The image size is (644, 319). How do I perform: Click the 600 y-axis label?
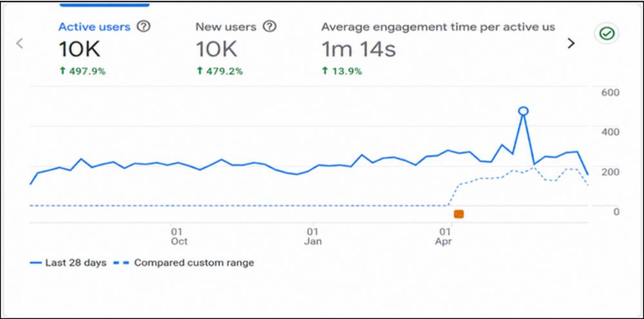[x=611, y=93]
